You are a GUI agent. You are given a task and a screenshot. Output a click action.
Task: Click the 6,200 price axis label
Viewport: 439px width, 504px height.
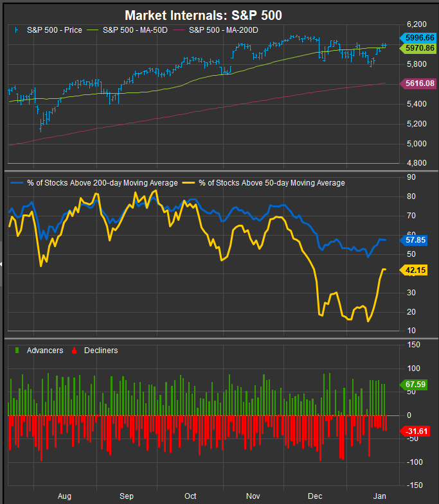(x=417, y=24)
